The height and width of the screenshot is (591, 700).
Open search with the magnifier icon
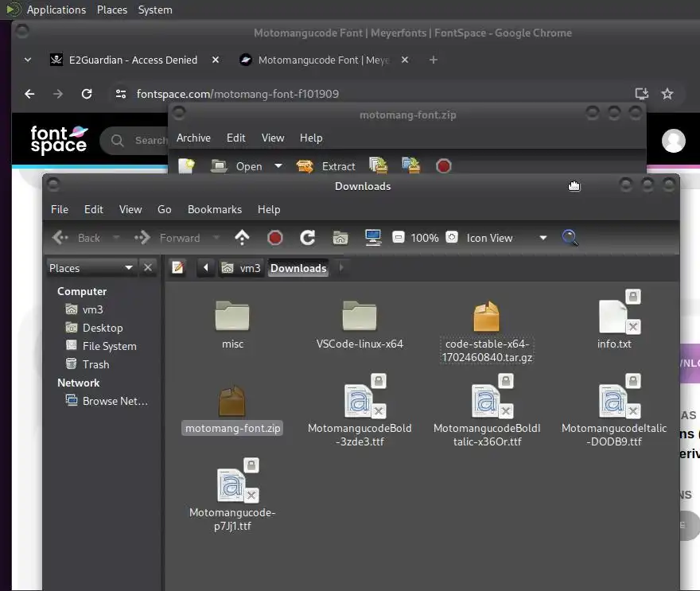[x=570, y=238]
